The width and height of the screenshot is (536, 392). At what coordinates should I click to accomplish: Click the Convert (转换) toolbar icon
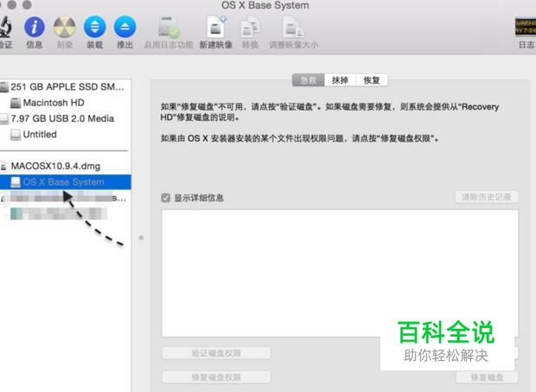[250, 27]
